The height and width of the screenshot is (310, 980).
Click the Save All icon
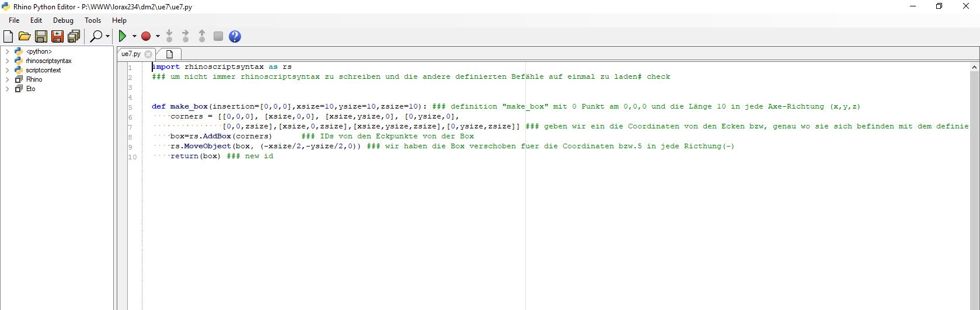[x=74, y=37]
